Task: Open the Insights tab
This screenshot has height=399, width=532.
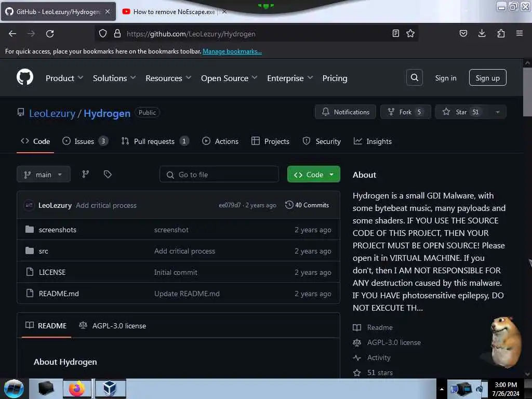Action: tap(373, 141)
